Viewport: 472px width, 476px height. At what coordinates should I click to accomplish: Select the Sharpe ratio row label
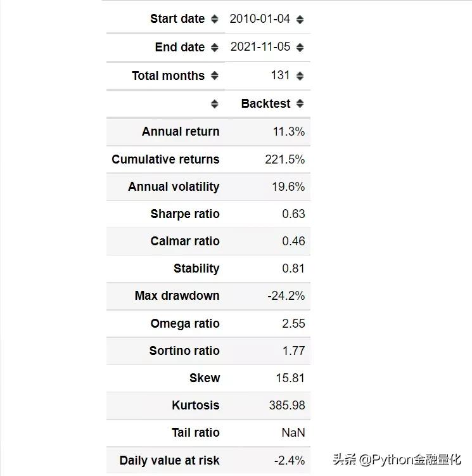185,214
